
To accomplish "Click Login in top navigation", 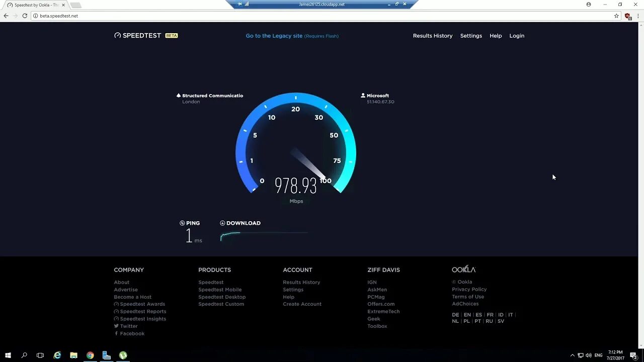I will coord(517,36).
